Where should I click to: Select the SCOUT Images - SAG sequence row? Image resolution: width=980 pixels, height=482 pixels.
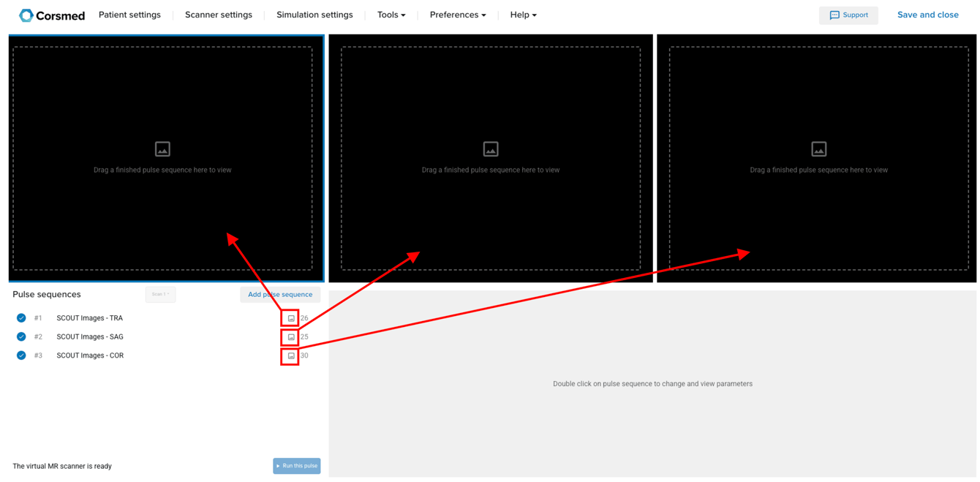point(90,337)
